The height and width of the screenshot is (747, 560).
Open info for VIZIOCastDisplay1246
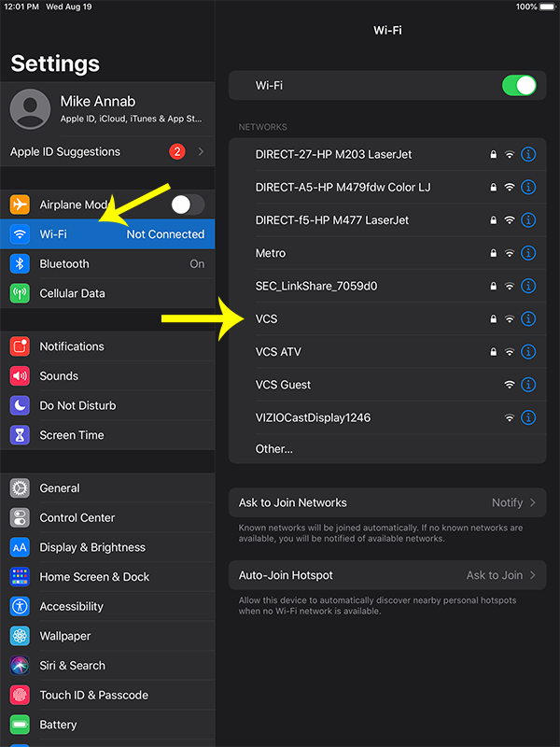[x=528, y=417]
